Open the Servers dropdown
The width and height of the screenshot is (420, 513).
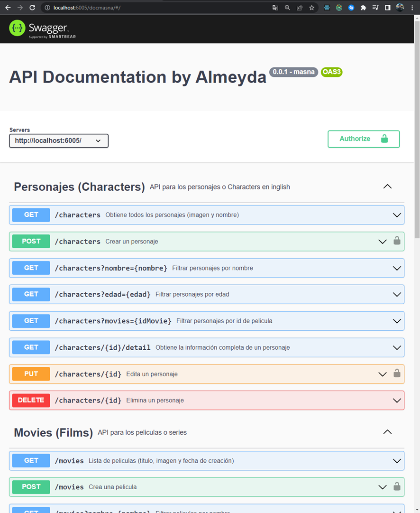coord(58,140)
